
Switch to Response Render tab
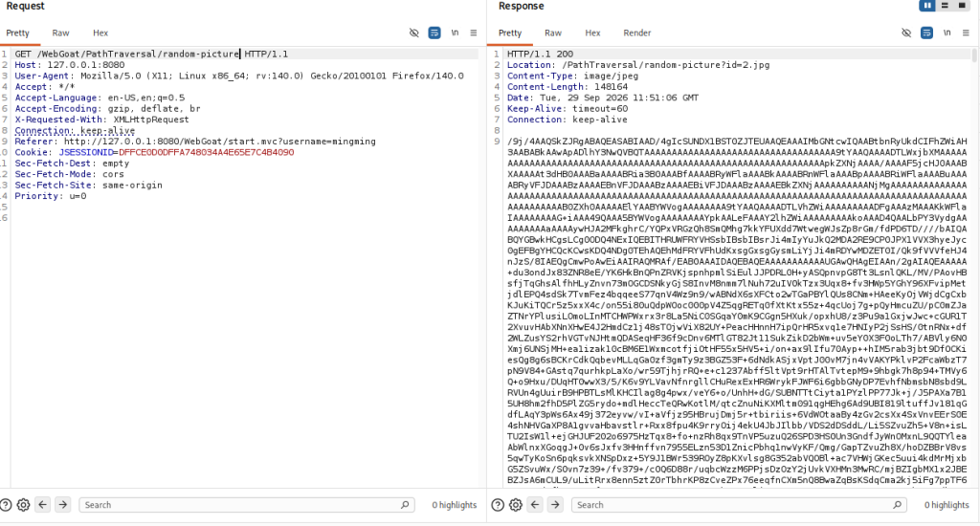636,33
